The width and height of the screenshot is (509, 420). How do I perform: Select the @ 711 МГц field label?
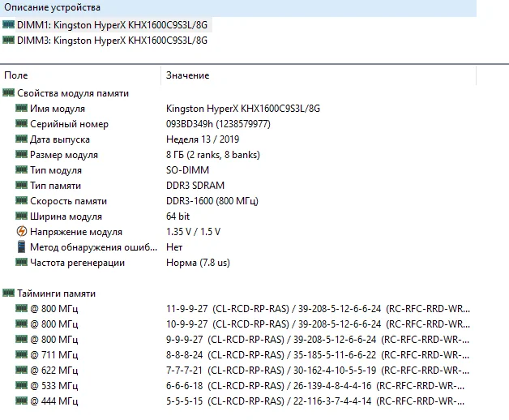pyautogui.click(x=53, y=355)
